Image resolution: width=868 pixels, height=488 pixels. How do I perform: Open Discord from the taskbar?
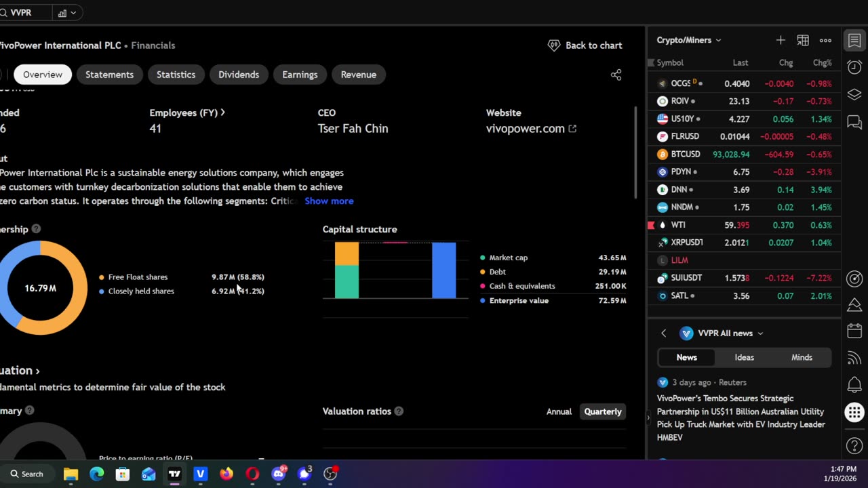[x=279, y=474]
